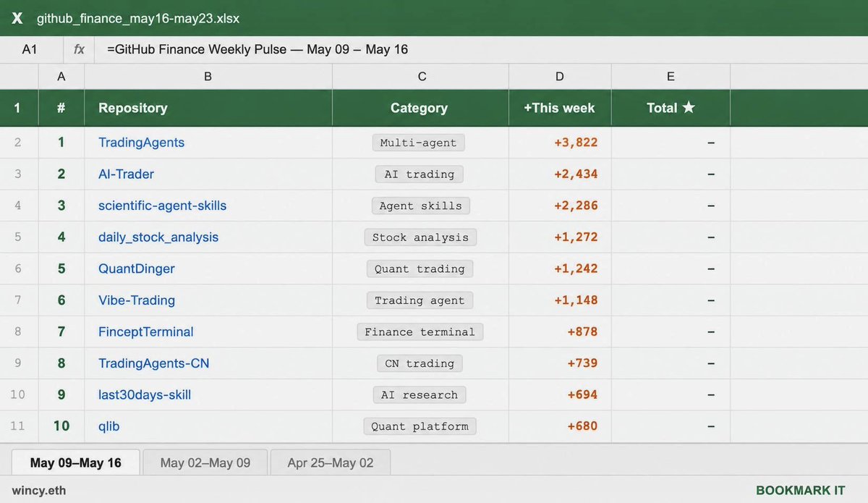The width and height of the screenshot is (868, 503).
Task: Click the +1,242 value cell
Action: (560, 269)
